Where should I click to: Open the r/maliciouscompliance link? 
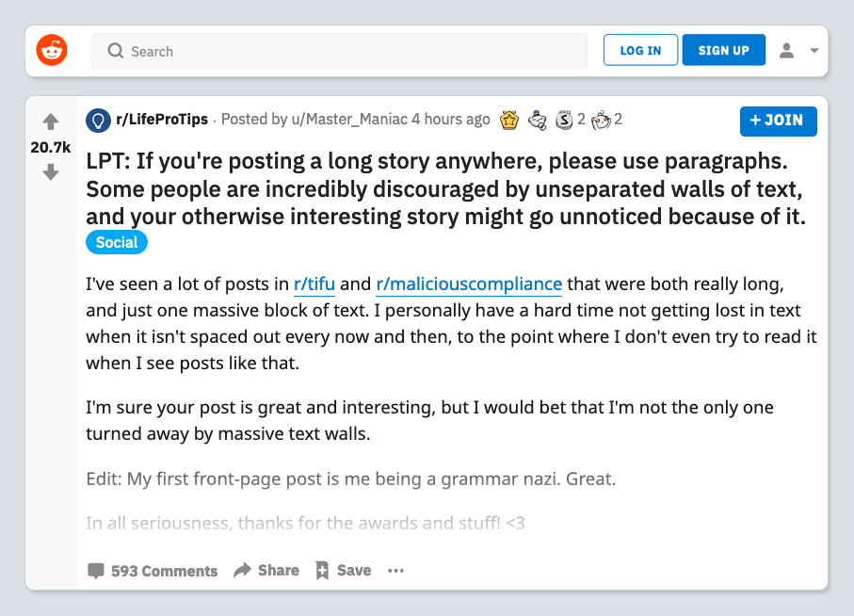pos(469,284)
